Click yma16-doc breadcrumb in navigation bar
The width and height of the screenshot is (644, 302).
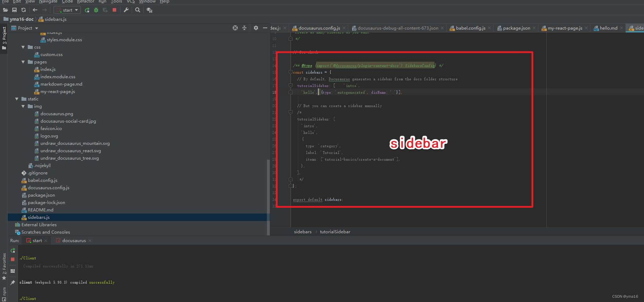pos(19,19)
